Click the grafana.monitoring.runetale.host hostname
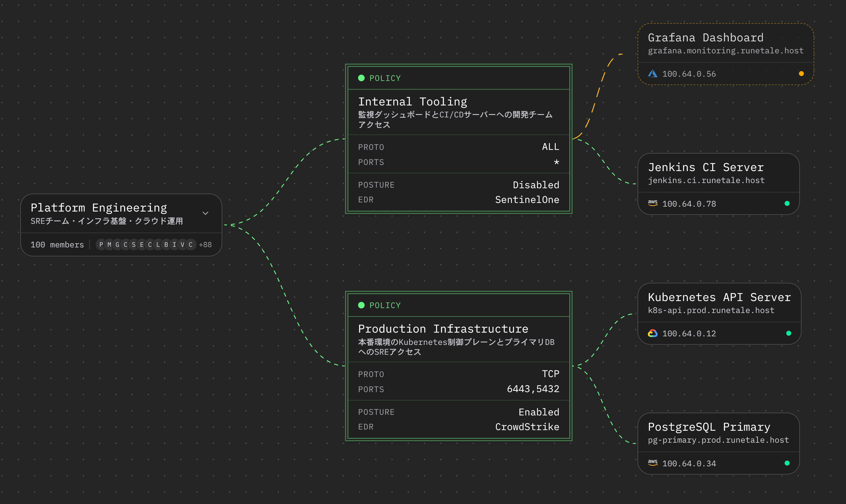846x504 pixels. 725,51
